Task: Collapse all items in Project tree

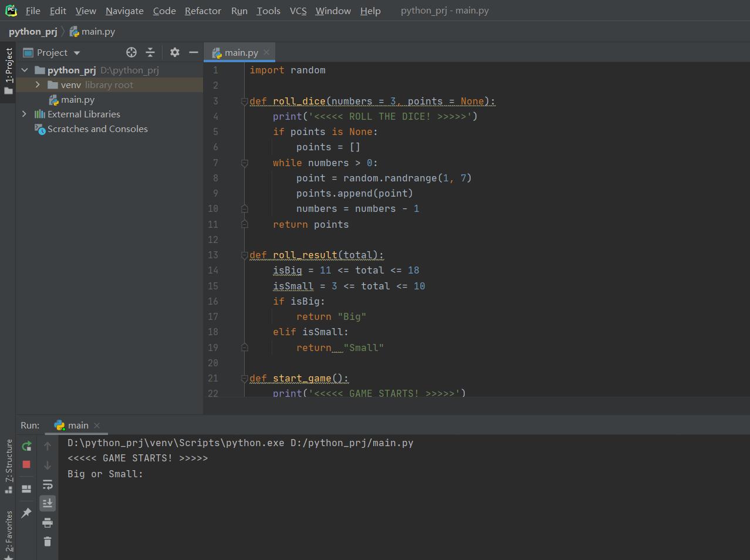Action: point(150,52)
